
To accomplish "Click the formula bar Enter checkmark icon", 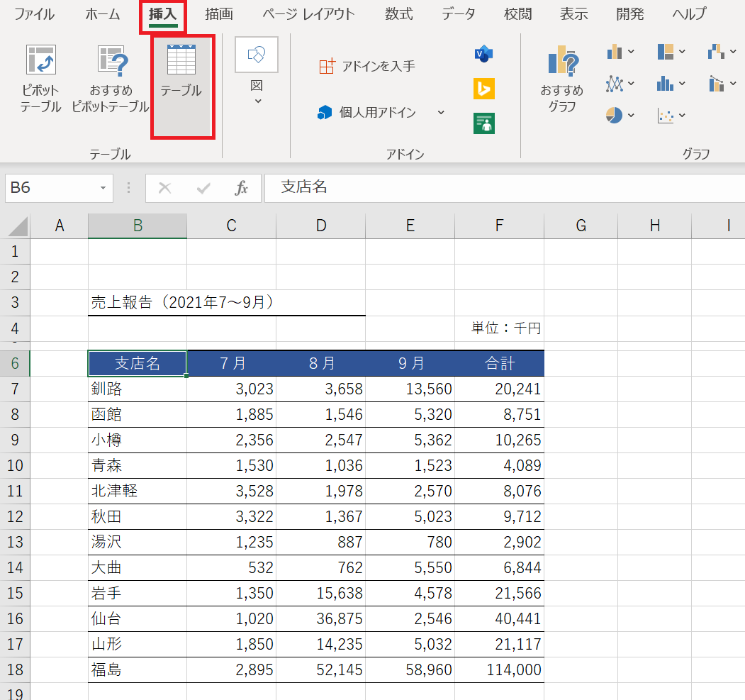I will (x=203, y=188).
